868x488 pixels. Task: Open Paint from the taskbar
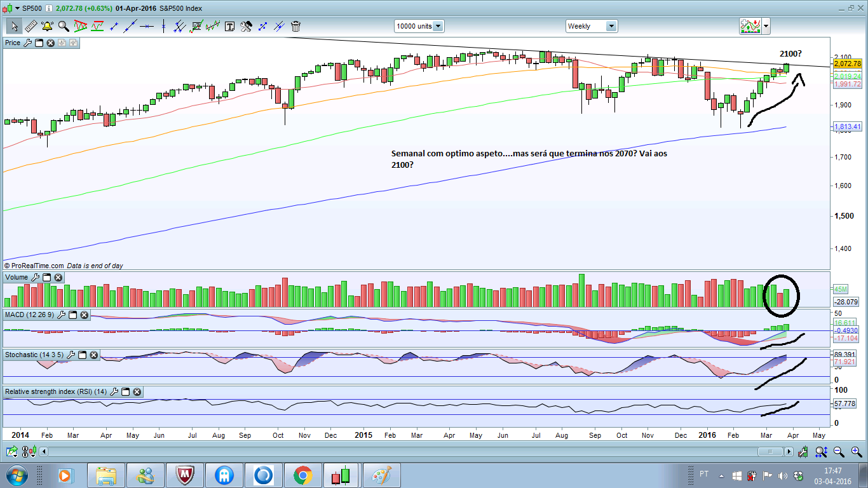(x=381, y=475)
